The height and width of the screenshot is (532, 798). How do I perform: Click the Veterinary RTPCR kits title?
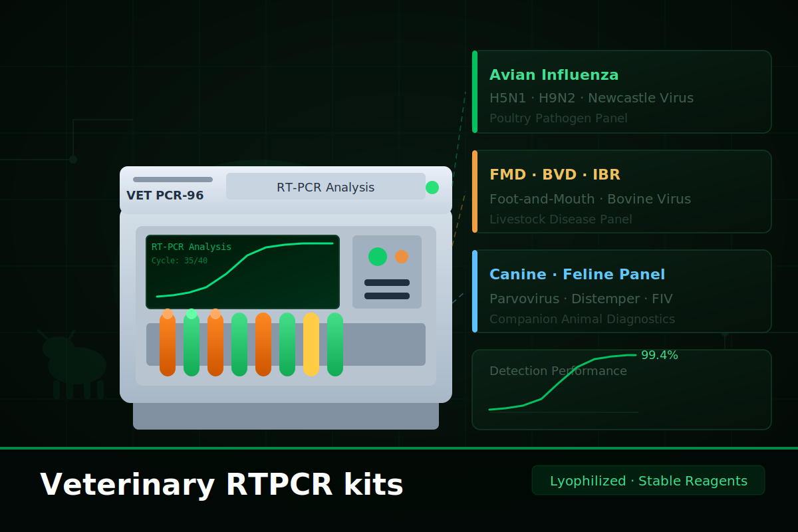(221, 484)
